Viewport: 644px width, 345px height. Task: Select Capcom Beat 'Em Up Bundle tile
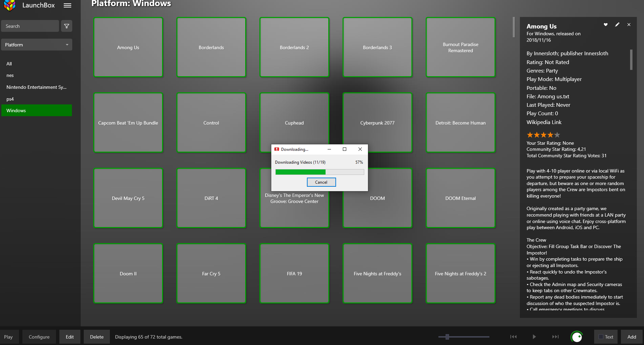(x=128, y=123)
